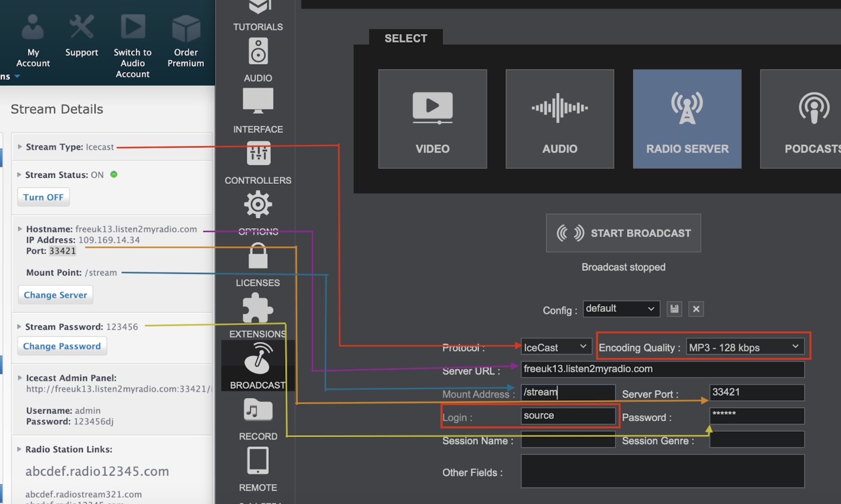The image size is (841, 504).
Task: Delete config with the X icon
Action: click(696, 309)
